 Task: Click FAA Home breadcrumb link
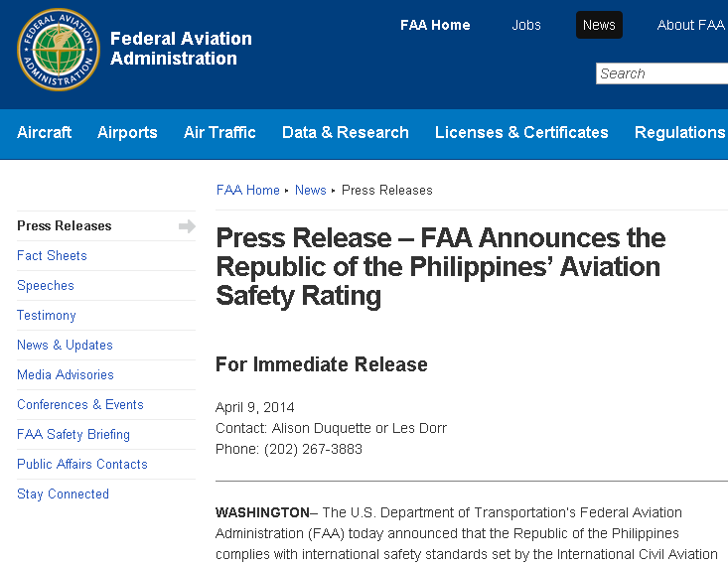248,191
